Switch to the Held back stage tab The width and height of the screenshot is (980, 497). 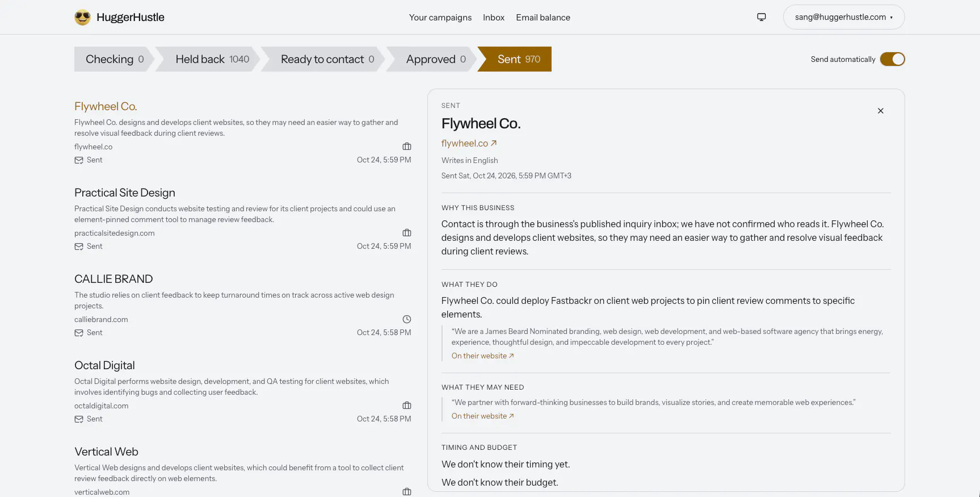208,59
